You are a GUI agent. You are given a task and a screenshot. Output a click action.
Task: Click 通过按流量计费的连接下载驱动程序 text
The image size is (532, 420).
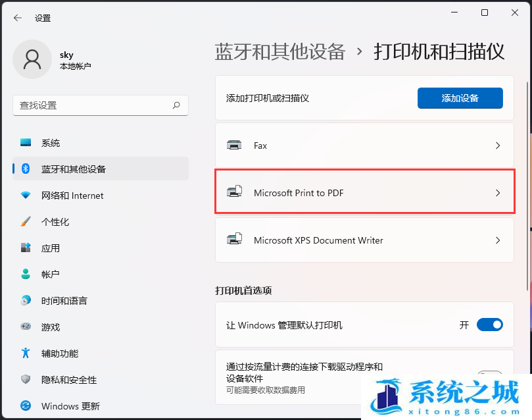(x=304, y=372)
